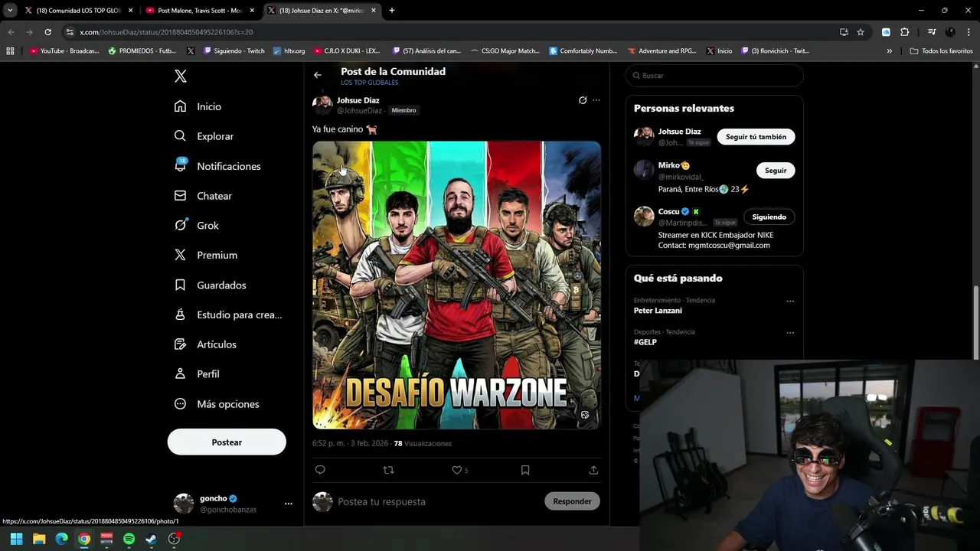Open the post's more options menu

point(596,100)
